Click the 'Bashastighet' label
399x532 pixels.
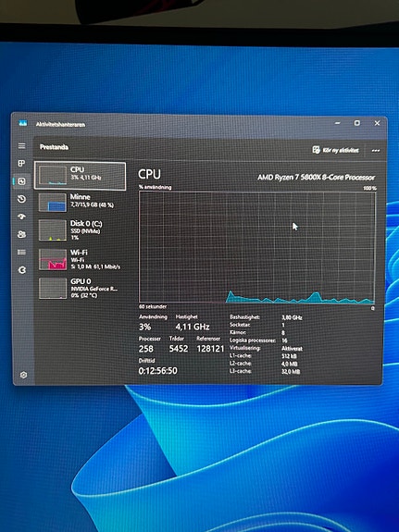(244, 317)
